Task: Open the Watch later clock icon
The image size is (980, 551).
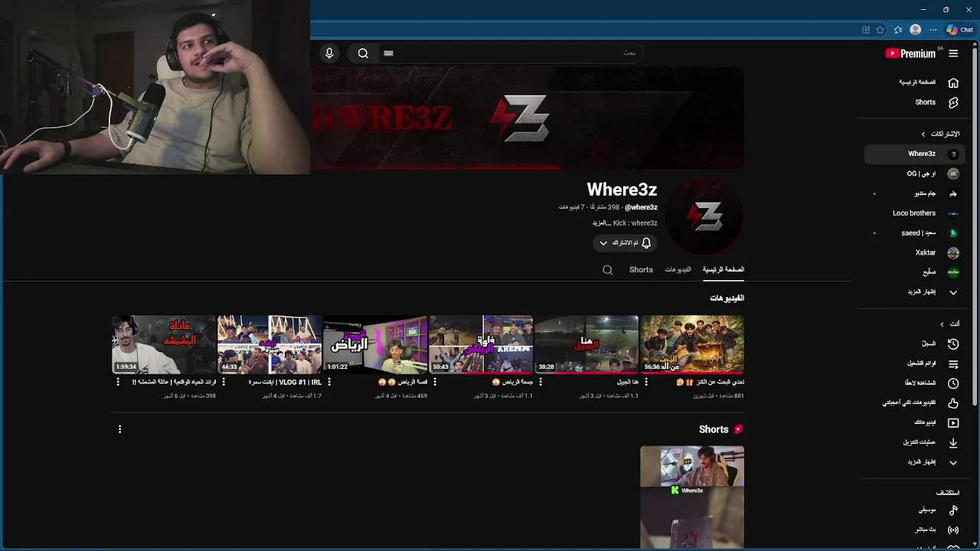Action: tap(953, 383)
